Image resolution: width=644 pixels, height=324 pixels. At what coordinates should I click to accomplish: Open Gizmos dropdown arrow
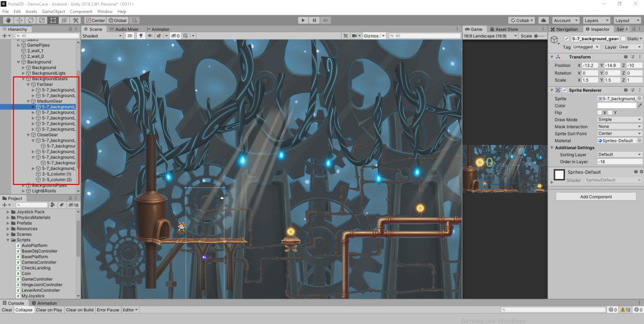[383, 36]
